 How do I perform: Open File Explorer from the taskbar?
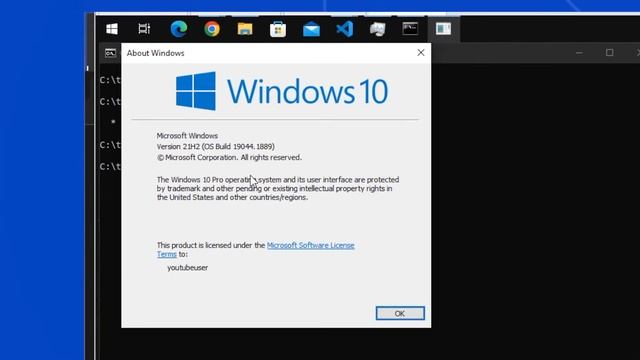(x=245, y=29)
